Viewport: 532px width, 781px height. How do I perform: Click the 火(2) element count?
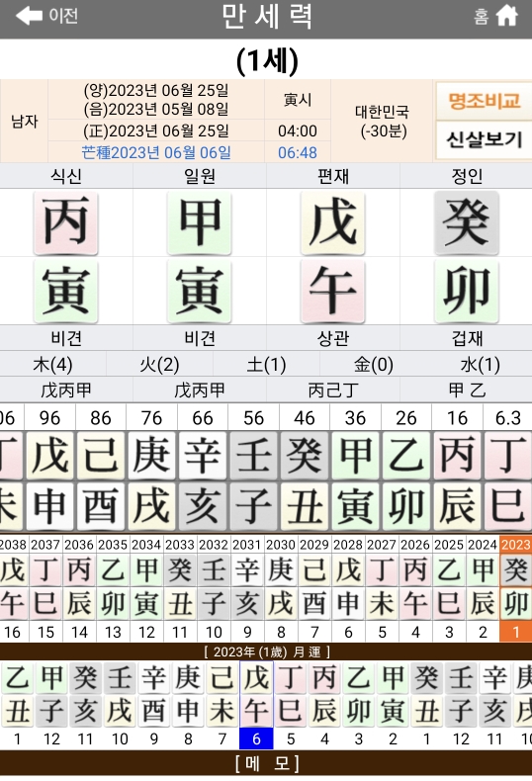click(159, 365)
